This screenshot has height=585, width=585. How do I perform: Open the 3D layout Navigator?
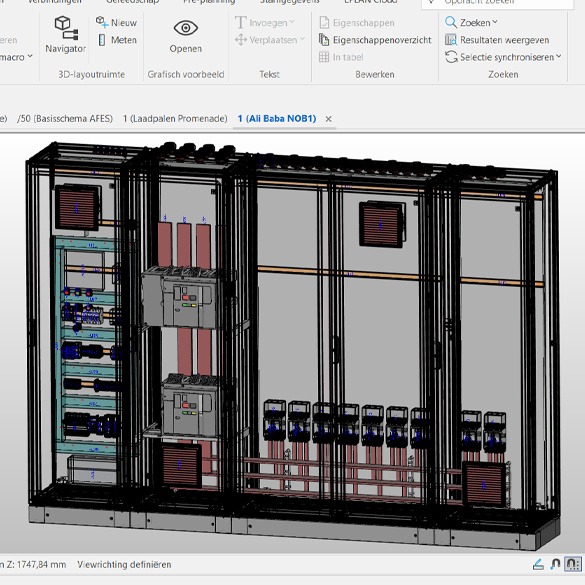(x=66, y=35)
